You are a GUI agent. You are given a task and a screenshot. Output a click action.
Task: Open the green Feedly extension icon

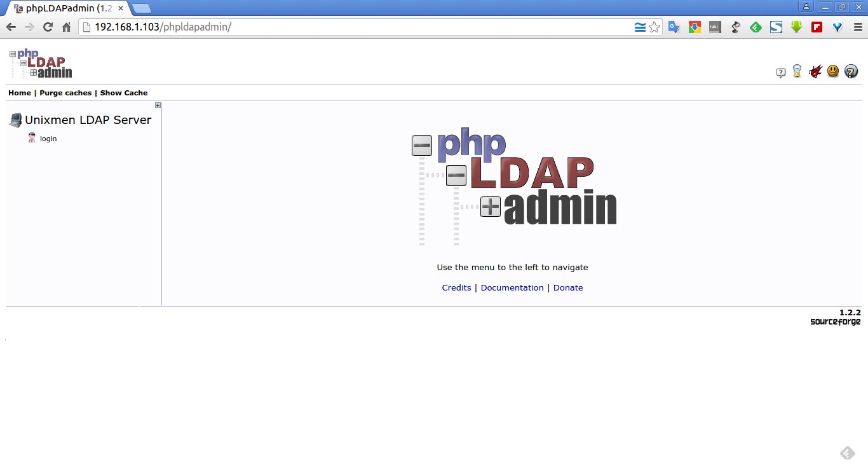(x=756, y=27)
